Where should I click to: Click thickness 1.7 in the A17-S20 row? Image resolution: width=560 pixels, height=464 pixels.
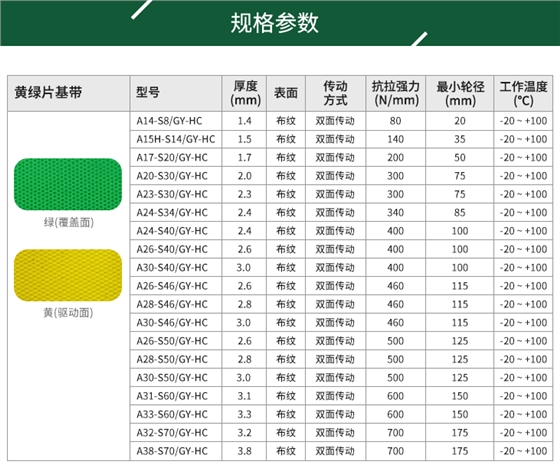(x=245, y=158)
